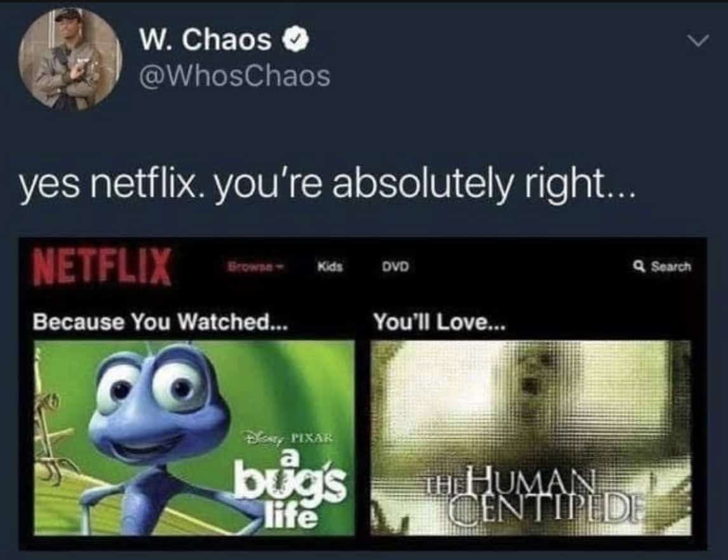Open W. Chaos profile picture
The width and height of the screenshot is (728, 560).
coord(71,59)
